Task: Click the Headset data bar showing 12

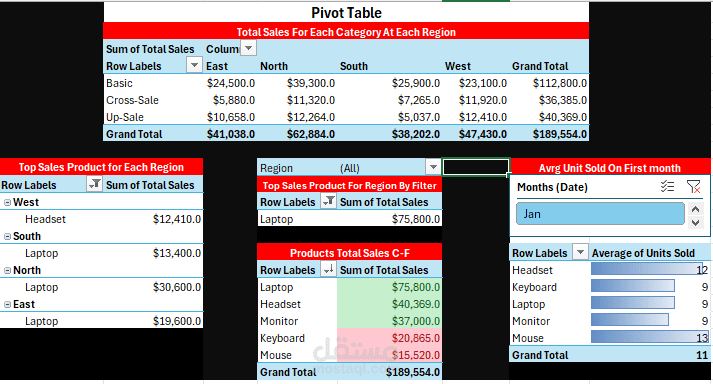Action: point(647,269)
